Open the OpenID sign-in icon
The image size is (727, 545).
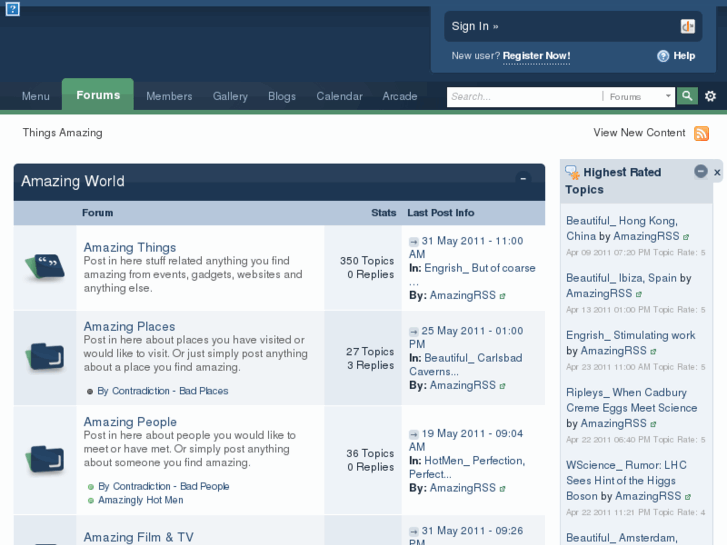click(688, 26)
